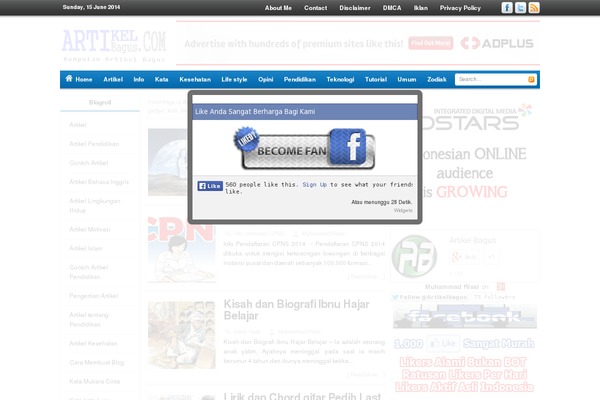Image resolution: width=600 pixels, height=400 pixels.
Task: Open Artikel Pendidikan sidebar link
Action: [x=94, y=144]
